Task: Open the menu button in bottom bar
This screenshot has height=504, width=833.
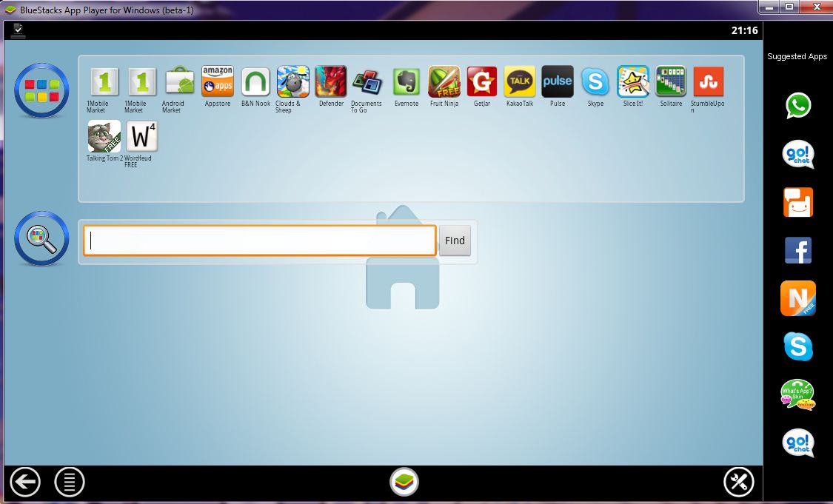Action: (70, 483)
